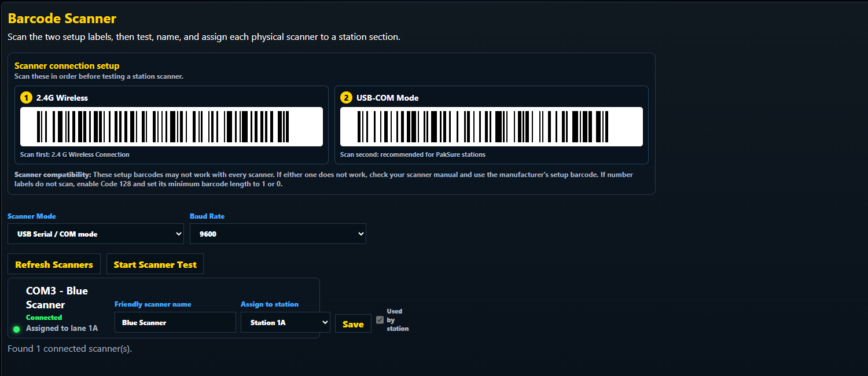Click the USB-COM Mode setup barcode
The width and height of the screenshot is (868, 376).
click(x=491, y=127)
